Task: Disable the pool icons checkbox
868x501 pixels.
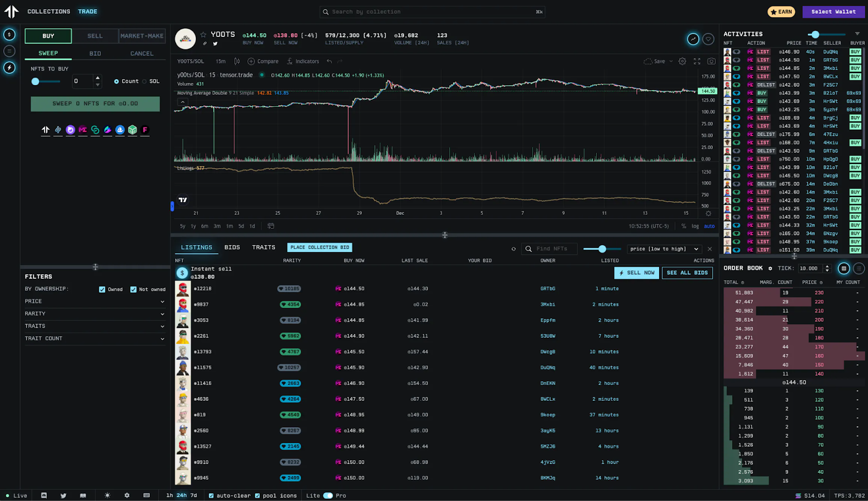Action: click(257, 496)
